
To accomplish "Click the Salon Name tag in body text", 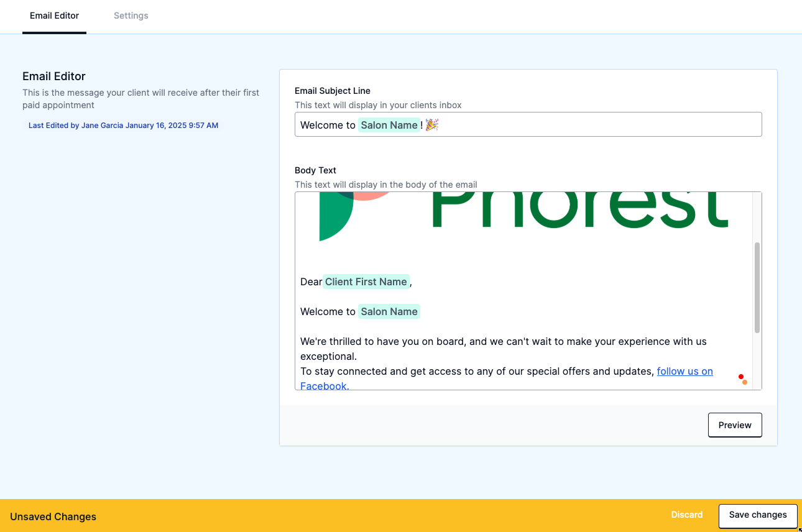I will (389, 311).
